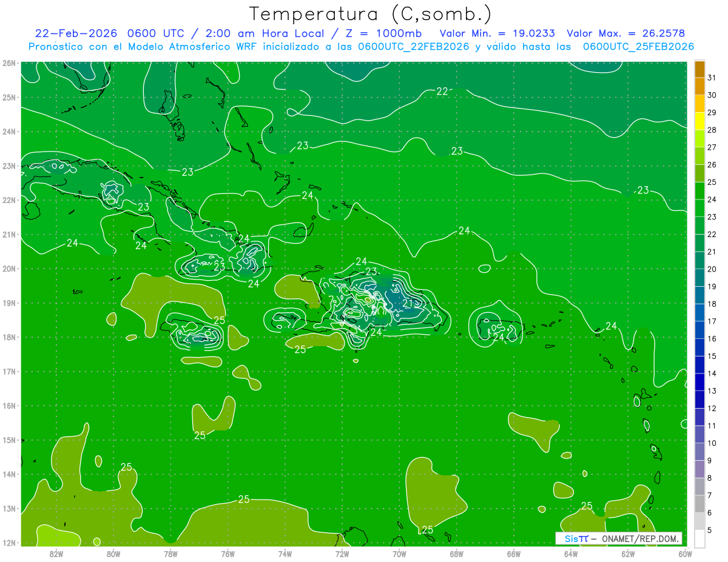
Task: Click the 62W longitude axis label
Action: click(x=628, y=554)
